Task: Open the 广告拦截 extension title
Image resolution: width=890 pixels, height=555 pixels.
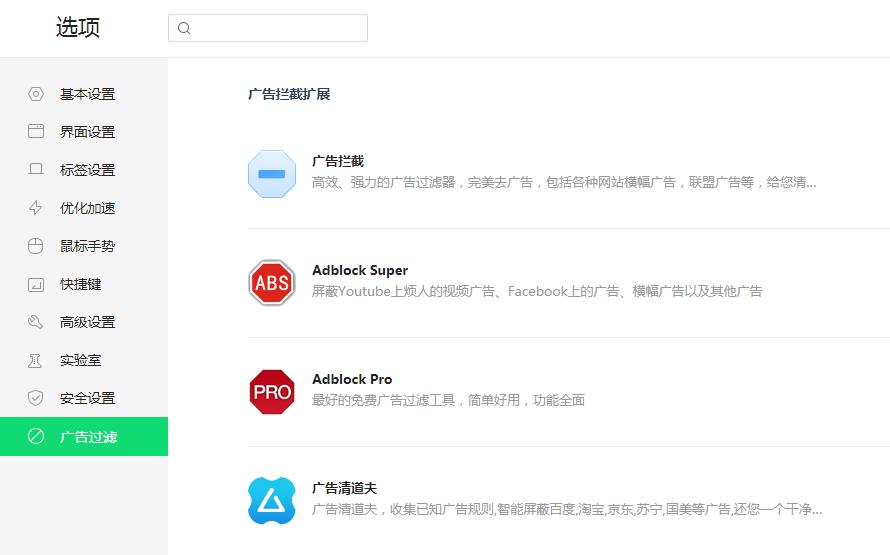Action: 338,161
